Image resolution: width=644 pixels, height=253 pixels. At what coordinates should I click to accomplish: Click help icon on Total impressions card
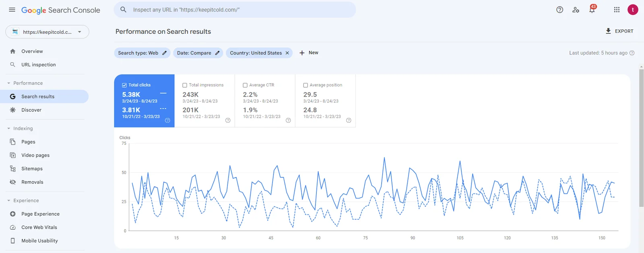[228, 120]
